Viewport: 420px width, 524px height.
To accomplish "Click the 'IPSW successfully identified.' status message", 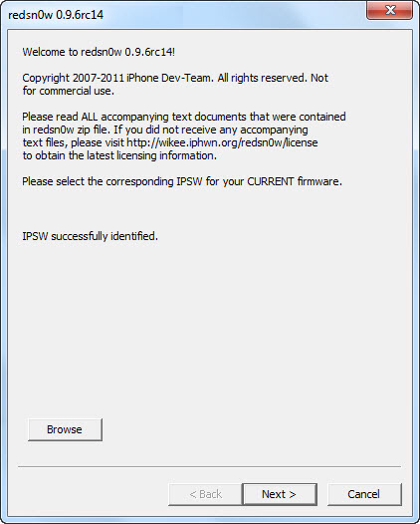I will click(90, 236).
